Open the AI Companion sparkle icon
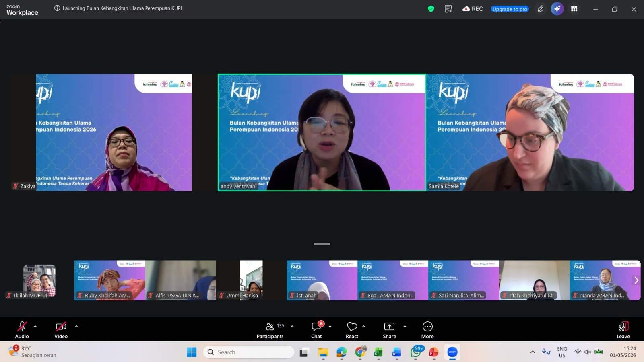Screen dimensions: 644x362 click(x=557, y=9)
